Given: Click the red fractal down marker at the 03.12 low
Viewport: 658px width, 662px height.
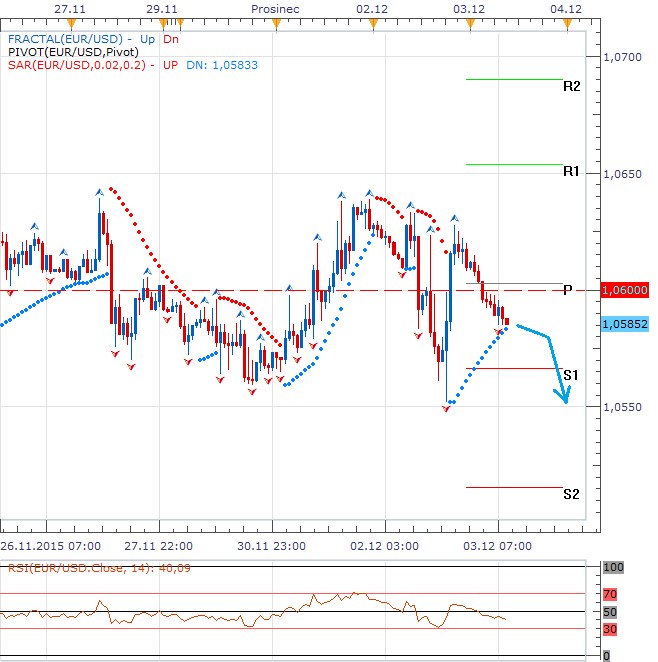Looking at the screenshot, I should pos(447,408).
